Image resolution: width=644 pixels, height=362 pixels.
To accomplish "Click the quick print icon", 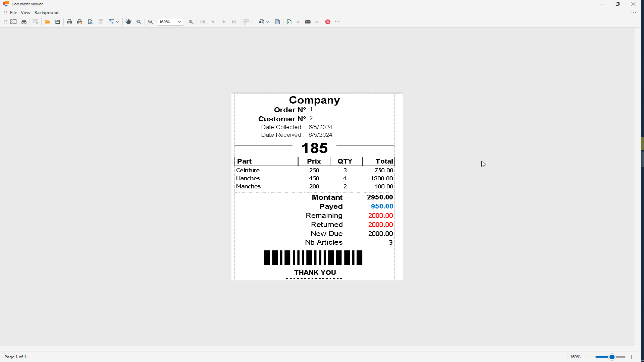I will point(79,22).
